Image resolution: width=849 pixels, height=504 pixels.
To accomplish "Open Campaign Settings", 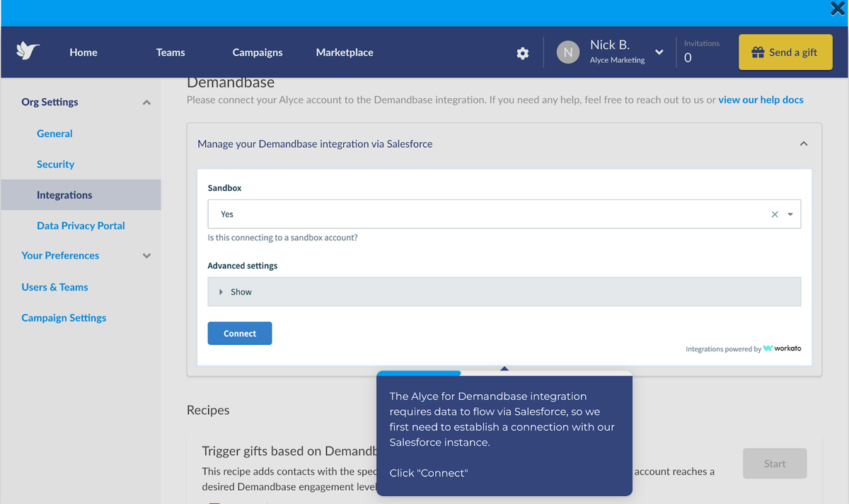I will 64,318.
